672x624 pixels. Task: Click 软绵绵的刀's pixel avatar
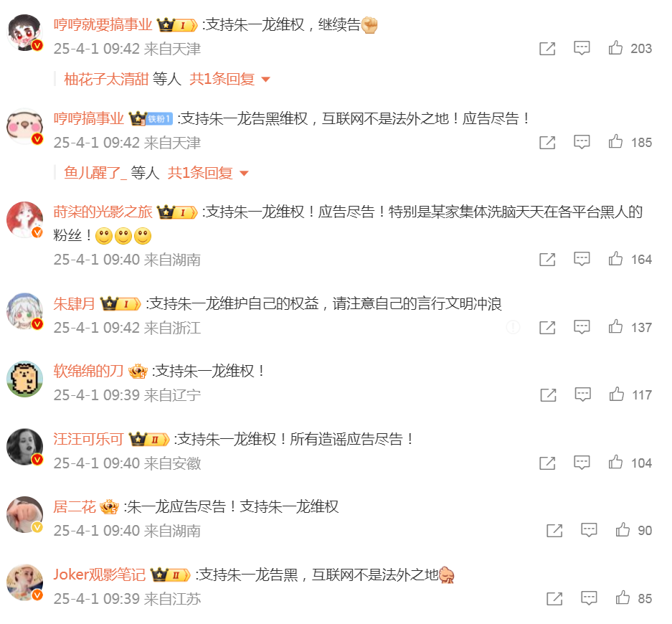pyautogui.click(x=25, y=379)
